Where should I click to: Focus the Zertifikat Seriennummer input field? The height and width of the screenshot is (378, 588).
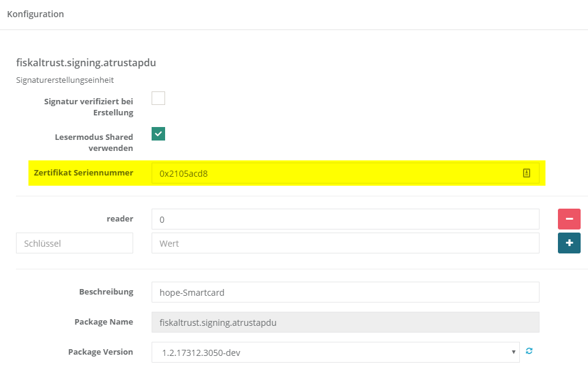(346, 173)
